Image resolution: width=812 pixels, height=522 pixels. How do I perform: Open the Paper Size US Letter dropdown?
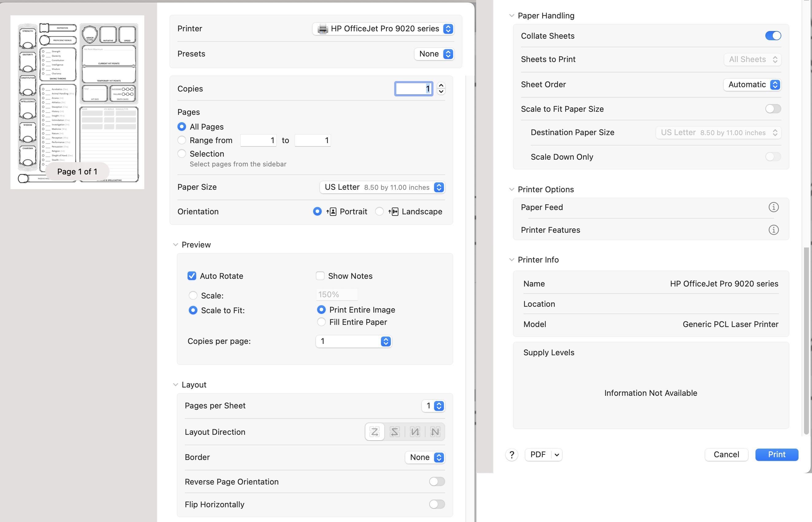382,187
